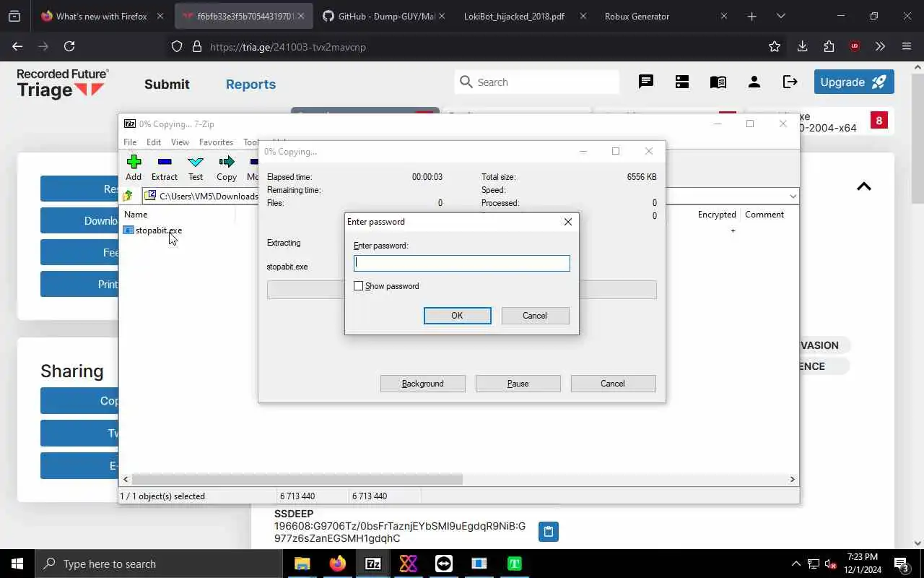Screen dimensions: 924x578
Task: Open Firefox hamburger application menu
Action: click(907, 46)
